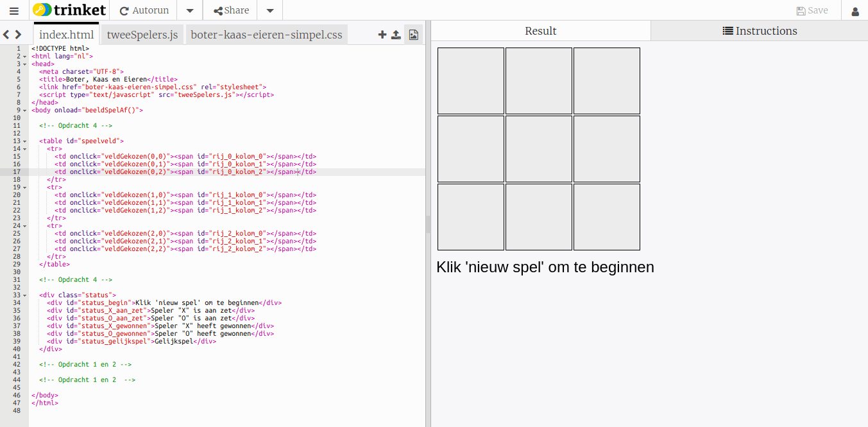This screenshot has width=868, height=427.
Task: Click the status_O_gewonnen div line
Action: (160, 334)
